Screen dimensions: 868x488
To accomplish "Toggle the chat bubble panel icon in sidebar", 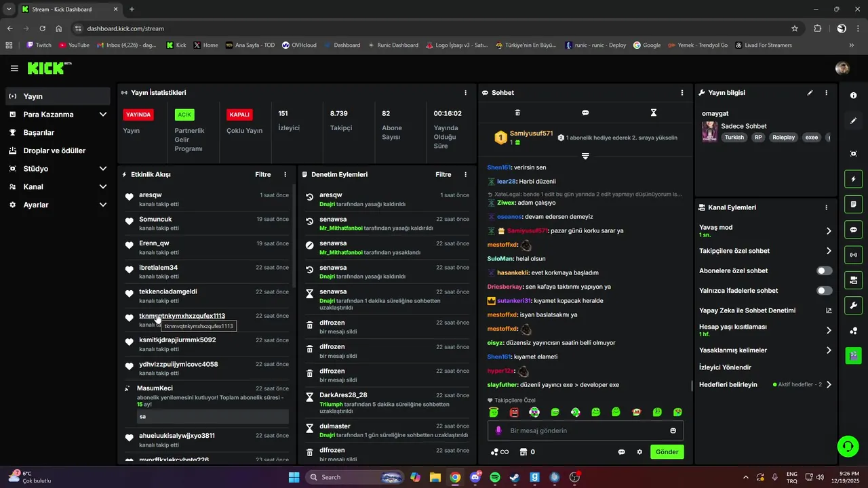I will (853, 230).
